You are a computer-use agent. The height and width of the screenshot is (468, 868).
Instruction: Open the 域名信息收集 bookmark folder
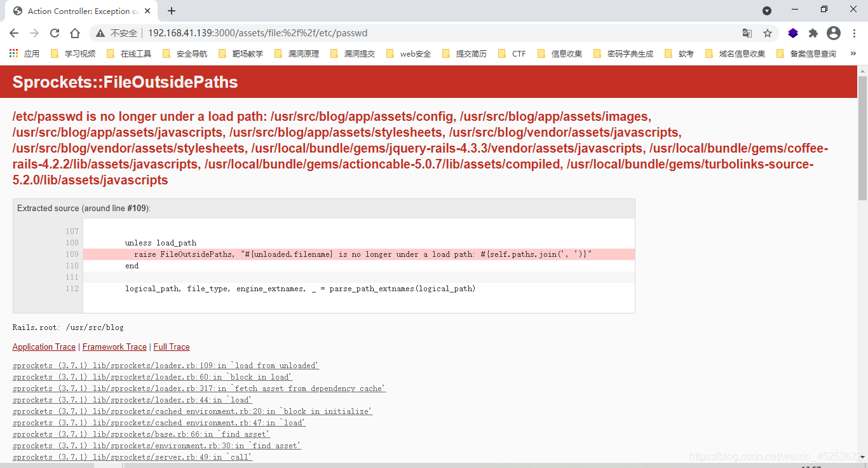click(735, 53)
